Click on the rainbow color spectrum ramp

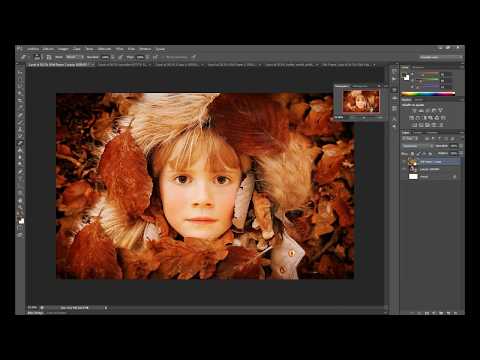tap(428, 94)
